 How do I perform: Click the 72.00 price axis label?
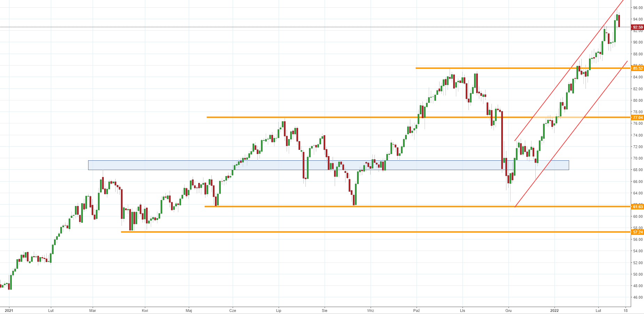[x=638, y=147]
